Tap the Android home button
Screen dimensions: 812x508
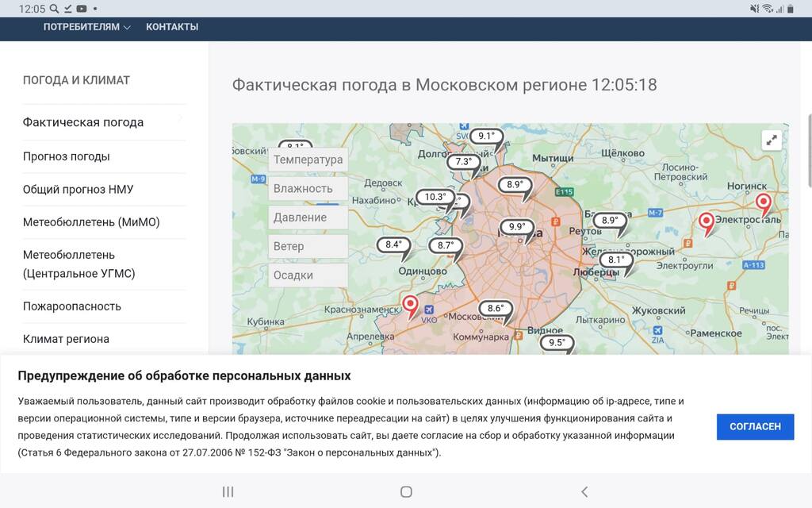[406, 491]
